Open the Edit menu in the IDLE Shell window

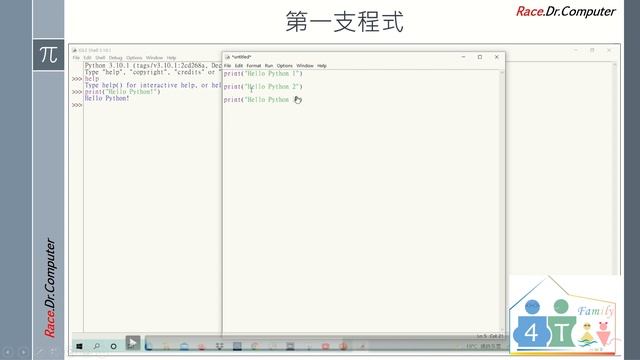click(87, 58)
